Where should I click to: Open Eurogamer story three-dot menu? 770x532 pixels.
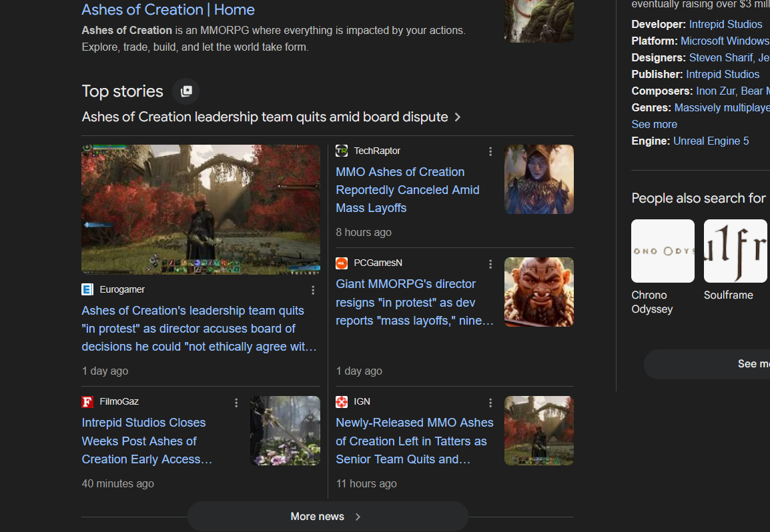(x=313, y=291)
